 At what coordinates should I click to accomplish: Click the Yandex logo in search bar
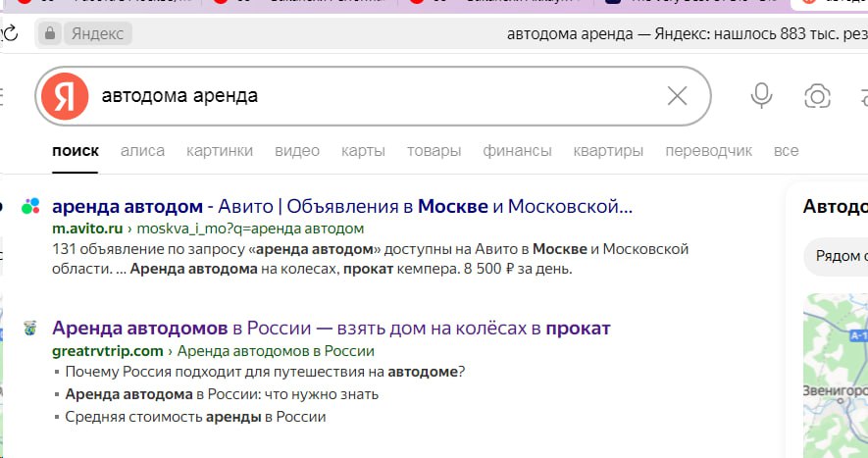[x=65, y=96]
